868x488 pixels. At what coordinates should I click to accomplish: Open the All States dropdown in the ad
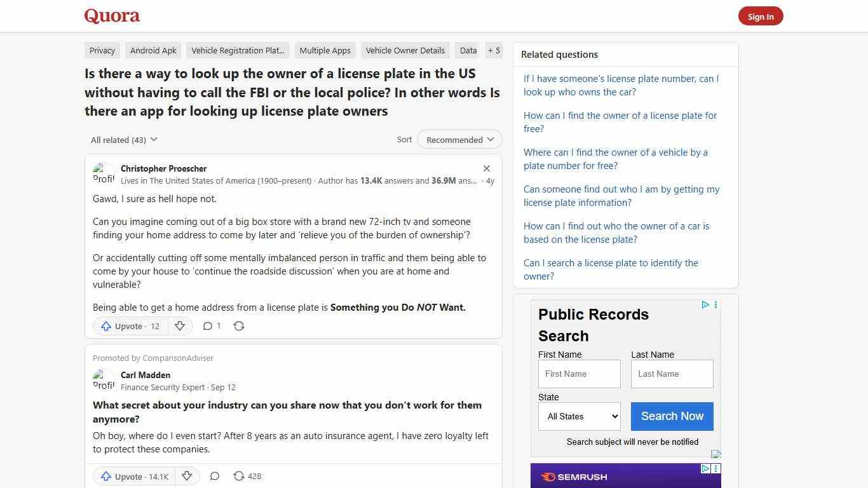578,416
